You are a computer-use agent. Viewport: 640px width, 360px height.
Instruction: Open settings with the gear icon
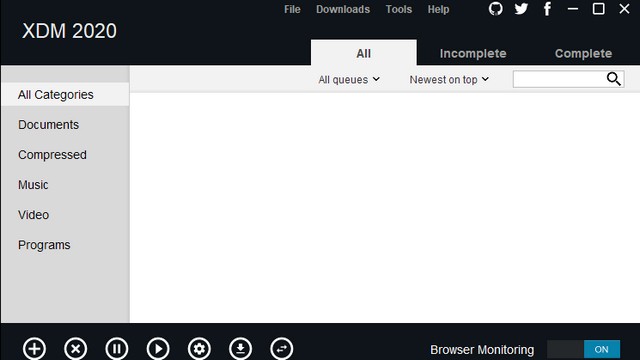pos(199,349)
